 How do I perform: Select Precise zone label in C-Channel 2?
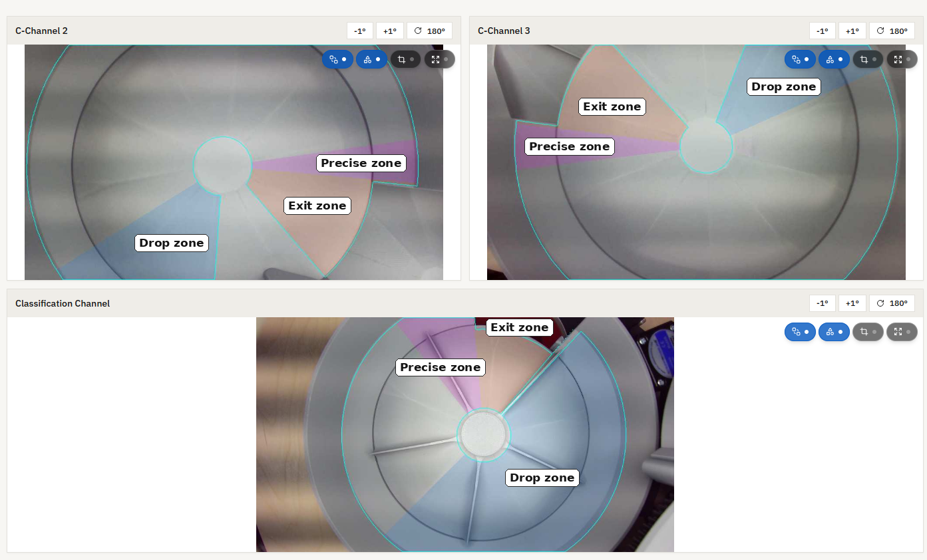click(361, 163)
